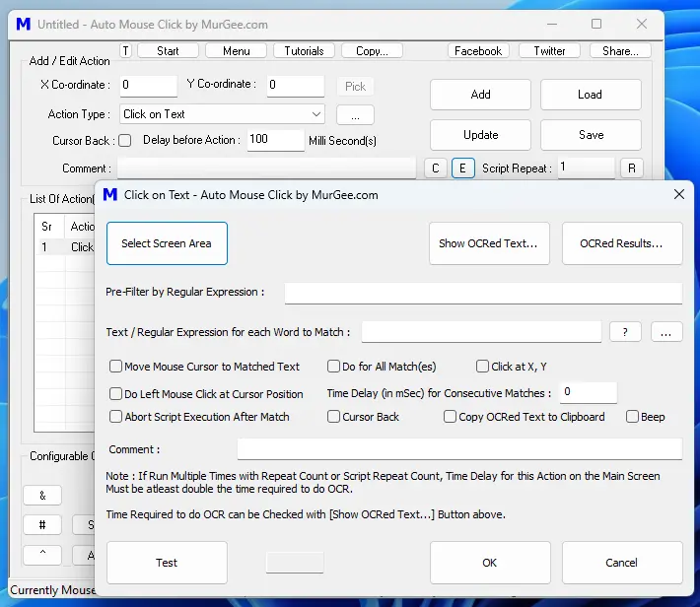
Task: Click the # configurable key button
Action: tap(42, 525)
